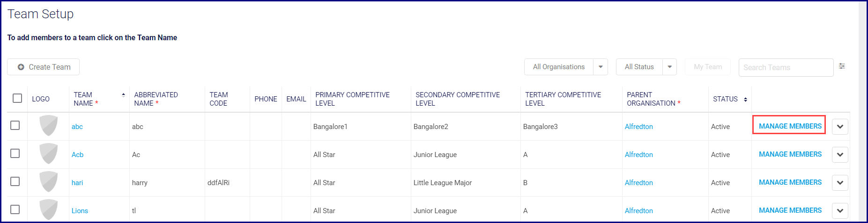This screenshot has width=868, height=223.
Task: Click the hari team shield logo
Action: (48, 182)
